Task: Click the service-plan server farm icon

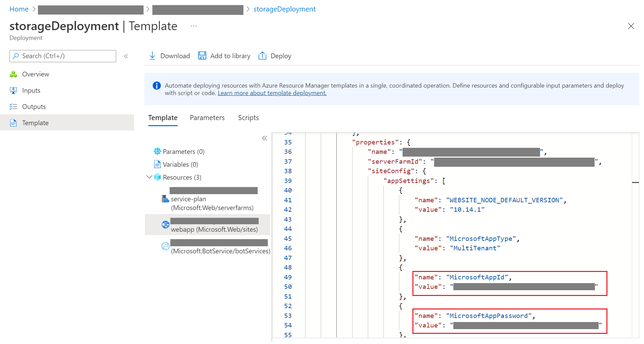Action: click(x=165, y=199)
